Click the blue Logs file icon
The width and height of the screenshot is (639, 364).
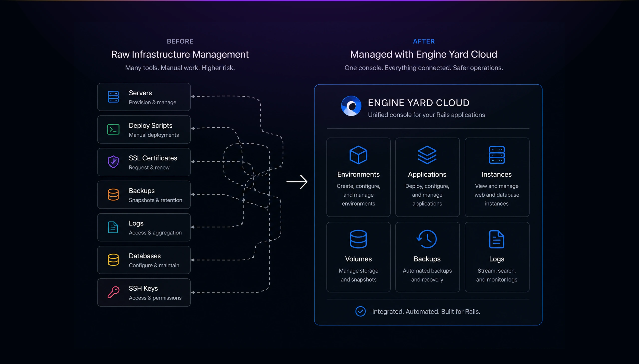496,239
